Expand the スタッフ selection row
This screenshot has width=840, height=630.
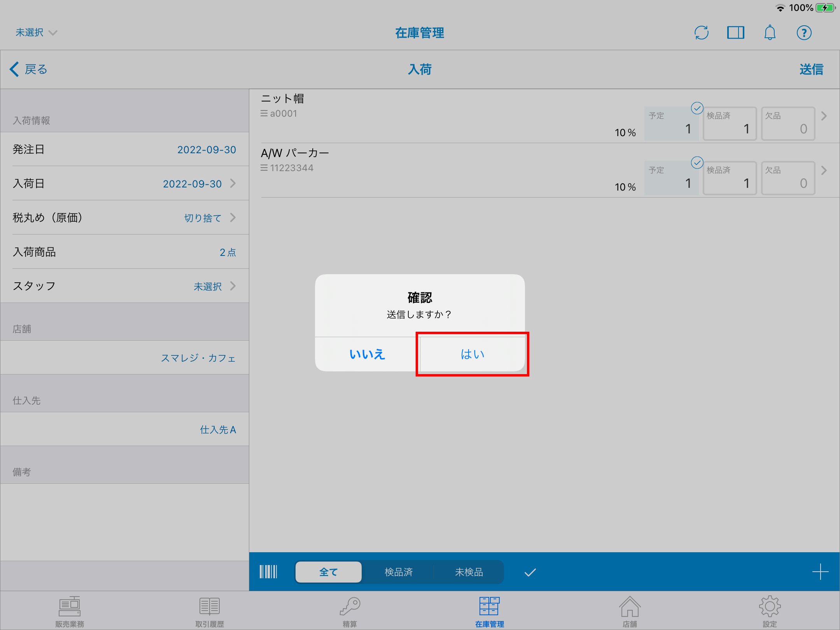coord(124,286)
